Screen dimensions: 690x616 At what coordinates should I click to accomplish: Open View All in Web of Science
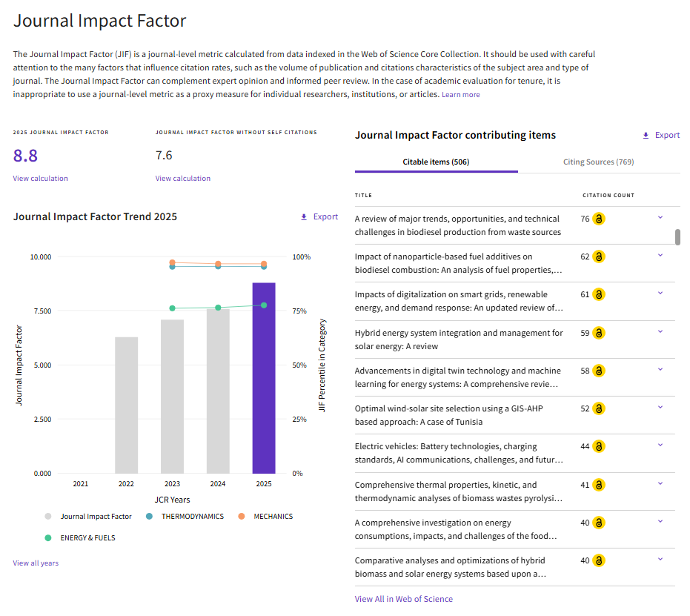tap(403, 599)
